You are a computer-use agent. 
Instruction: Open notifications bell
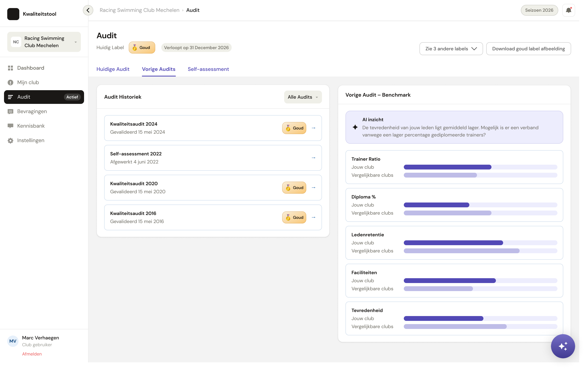coord(568,10)
